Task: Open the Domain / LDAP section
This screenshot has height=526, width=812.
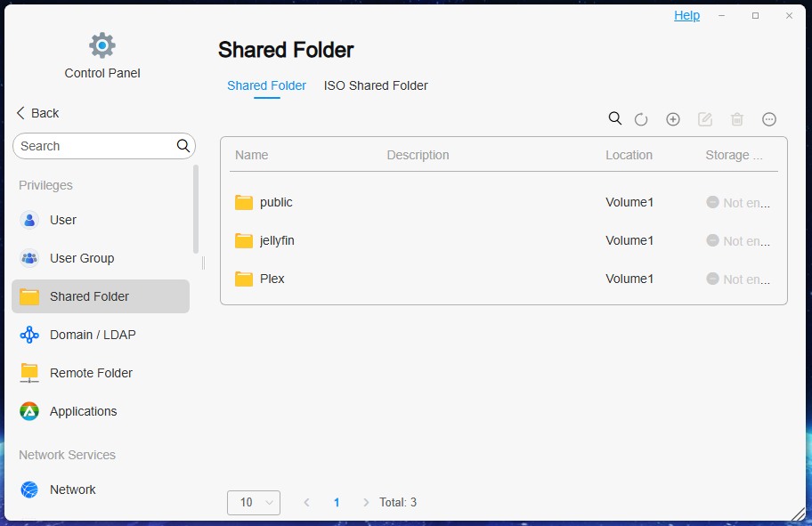Action: point(101,335)
